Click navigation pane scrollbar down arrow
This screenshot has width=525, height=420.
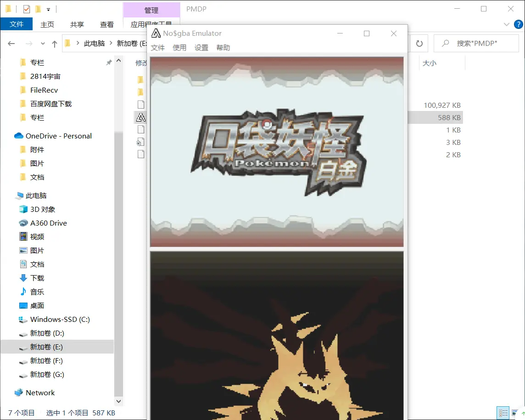(118, 401)
